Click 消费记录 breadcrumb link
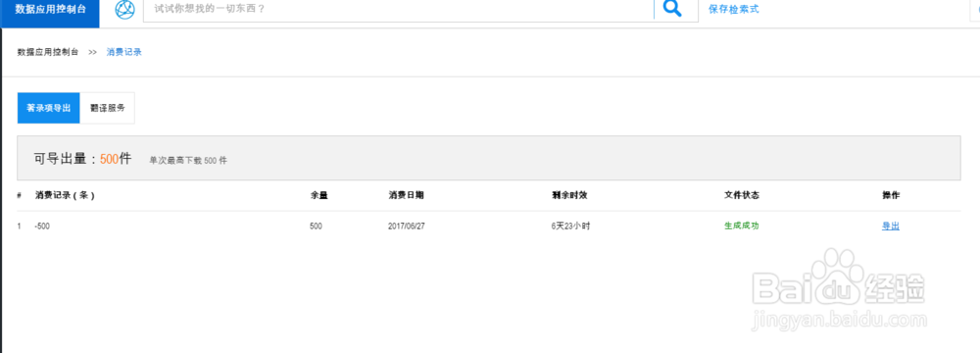Image resolution: width=980 pixels, height=353 pixels. coord(123,52)
